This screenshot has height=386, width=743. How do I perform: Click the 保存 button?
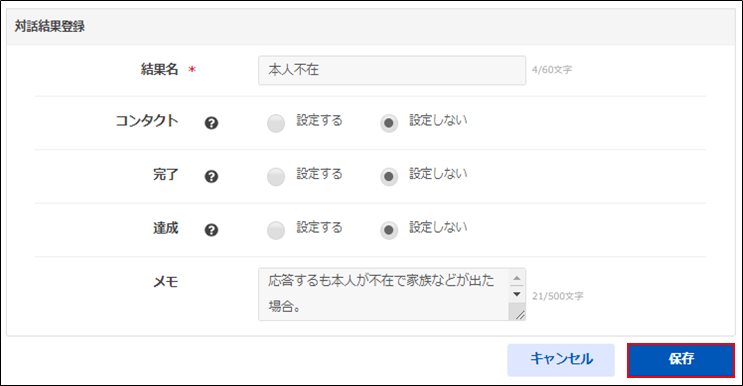tap(681, 360)
